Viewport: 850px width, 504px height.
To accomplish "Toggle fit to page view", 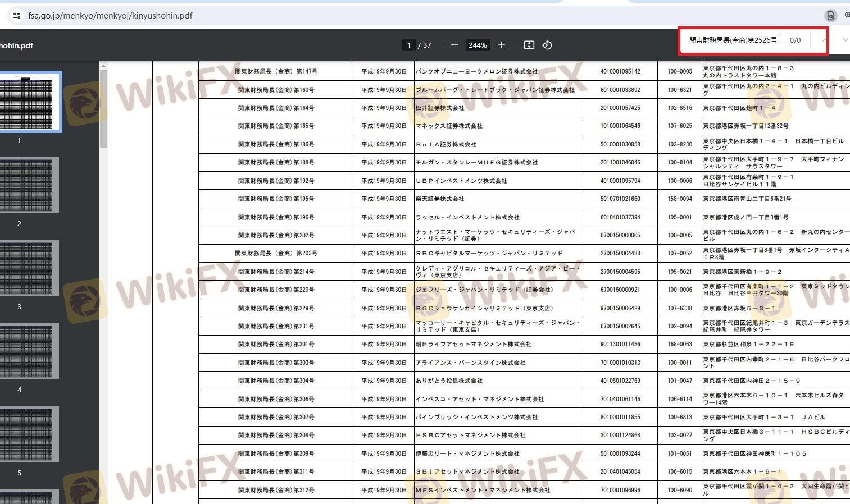I will (x=529, y=45).
